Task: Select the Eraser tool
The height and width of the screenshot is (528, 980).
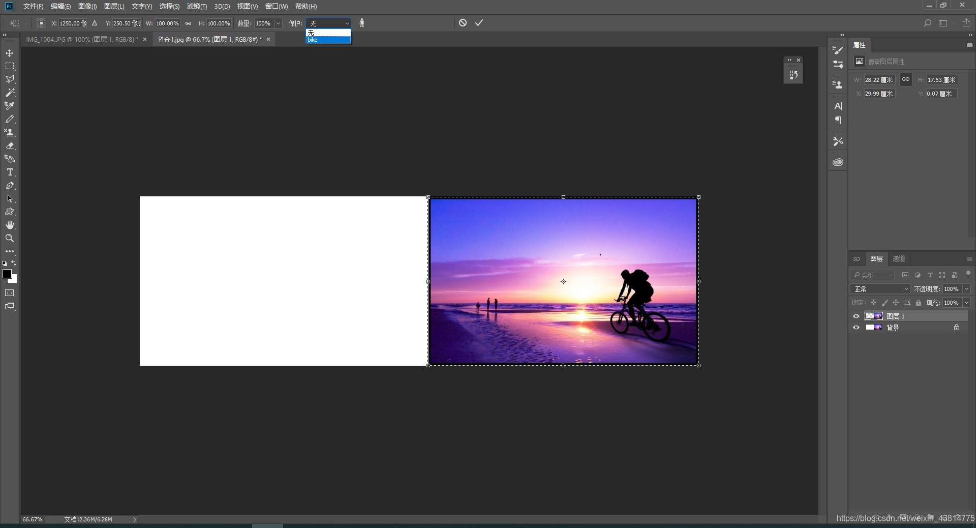Action: [10, 145]
